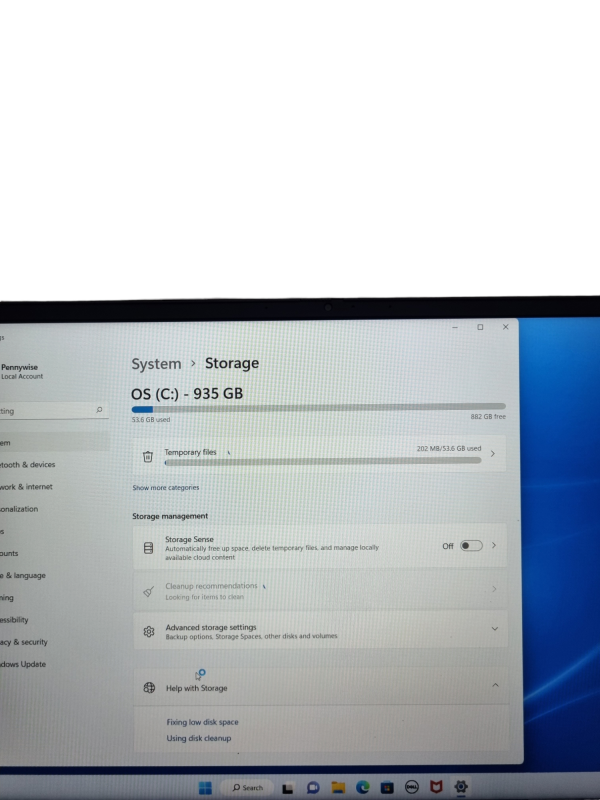
Task: Select Network & internet in sidebar
Action: point(26,487)
